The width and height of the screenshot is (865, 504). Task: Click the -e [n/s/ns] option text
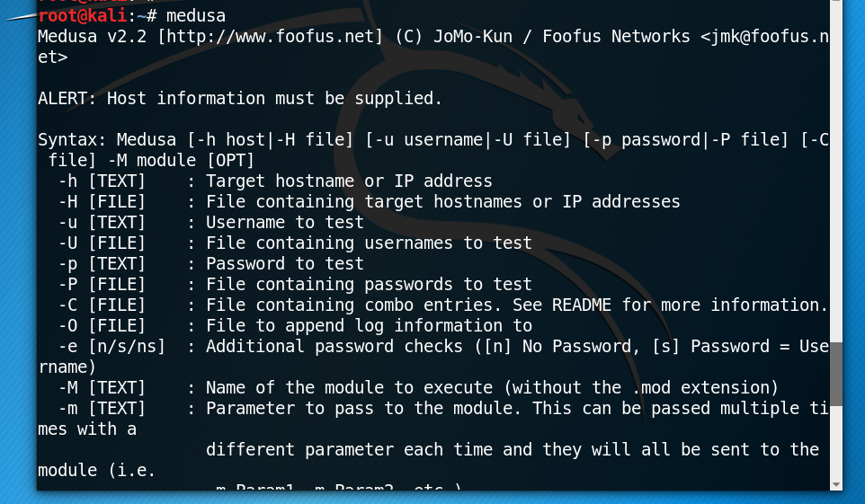click(111, 346)
